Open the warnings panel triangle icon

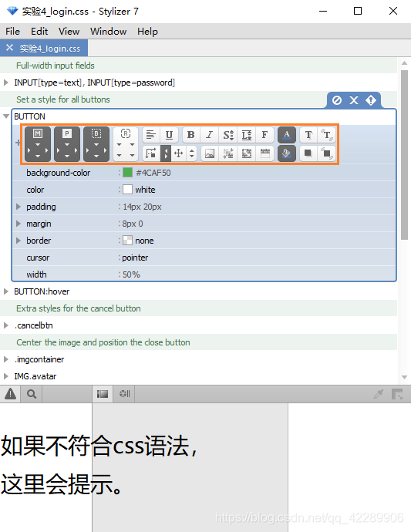click(x=11, y=394)
